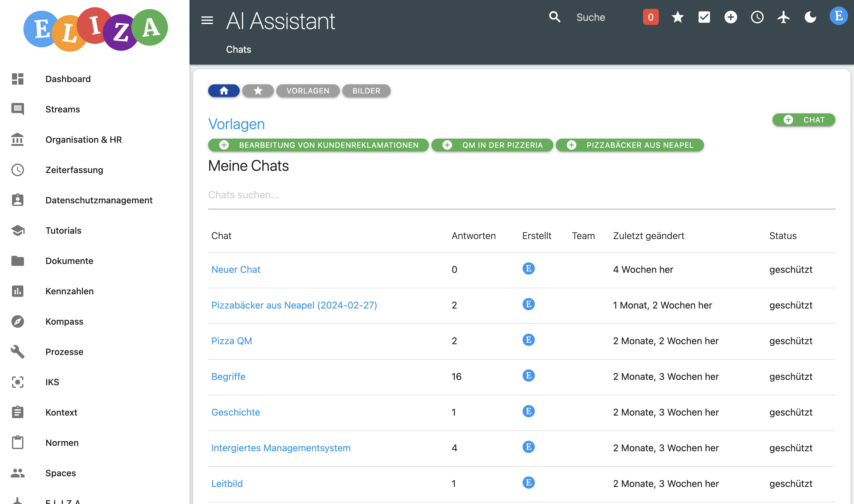Click '16' answers count in Begriffe row

(x=456, y=376)
